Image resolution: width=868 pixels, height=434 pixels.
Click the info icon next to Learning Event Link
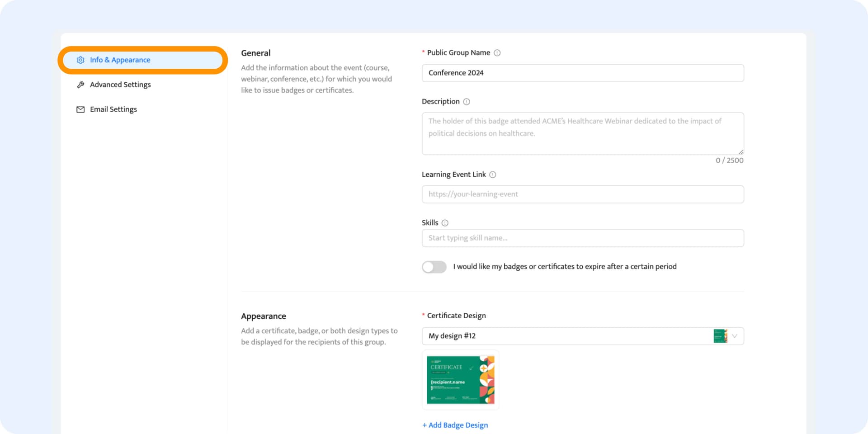click(x=492, y=175)
